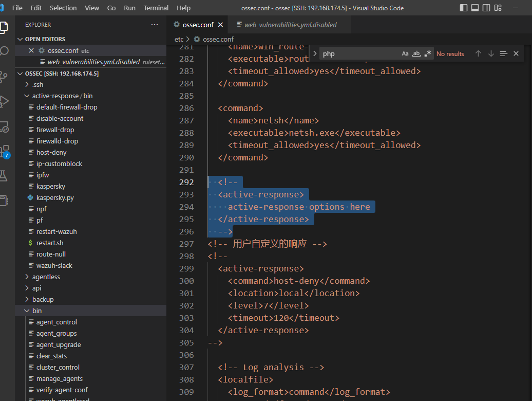The image size is (532, 401).
Task: Click etc in the breadcrumb
Action: pos(179,39)
